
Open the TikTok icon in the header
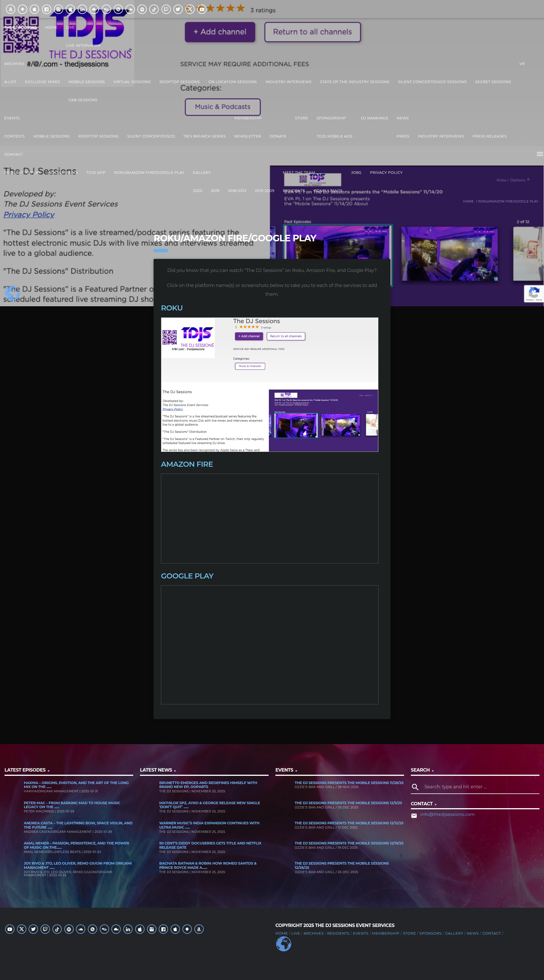point(154,9)
